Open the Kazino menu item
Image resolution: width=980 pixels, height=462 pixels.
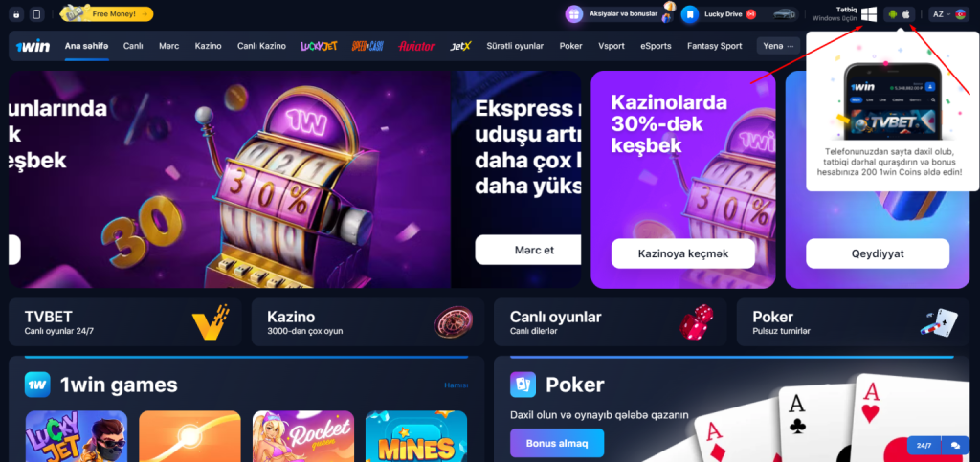pyautogui.click(x=208, y=46)
